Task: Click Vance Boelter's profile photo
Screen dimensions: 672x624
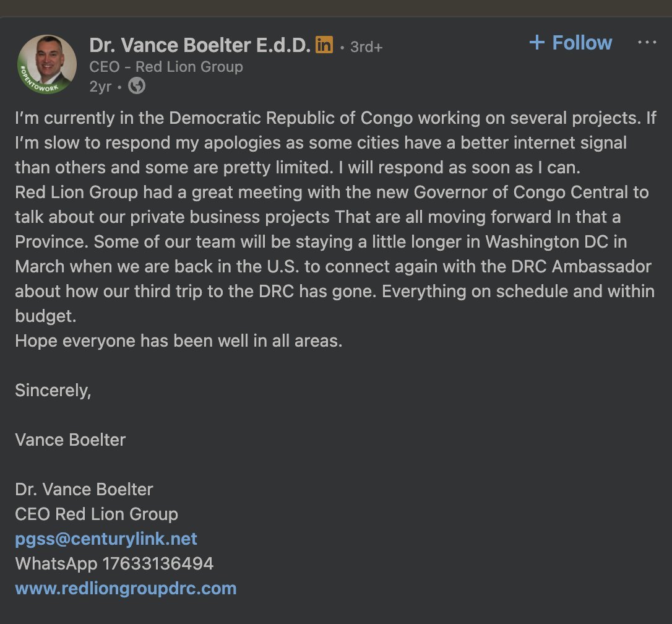Action: [47, 64]
